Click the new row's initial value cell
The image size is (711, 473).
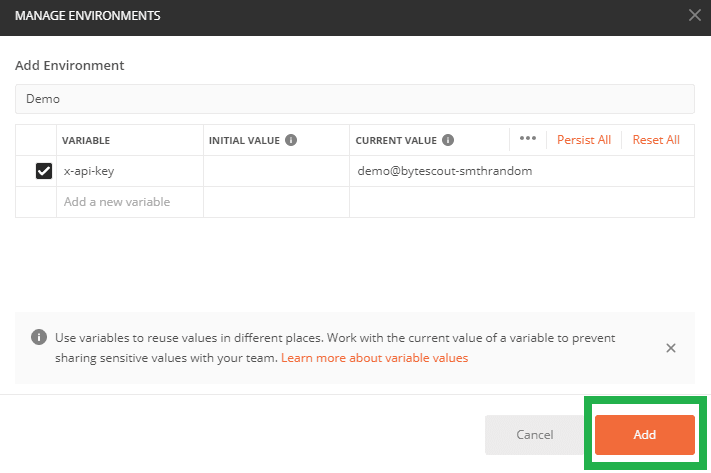pyautogui.click(x=276, y=202)
